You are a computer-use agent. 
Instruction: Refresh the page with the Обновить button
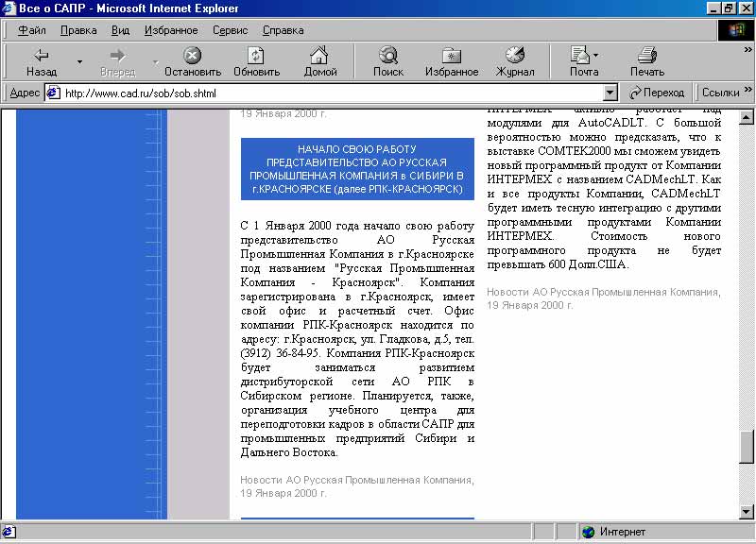pyautogui.click(x=256, y=61)
